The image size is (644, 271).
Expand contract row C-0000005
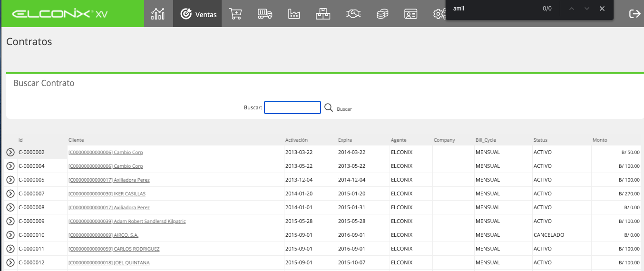(10, 180)
